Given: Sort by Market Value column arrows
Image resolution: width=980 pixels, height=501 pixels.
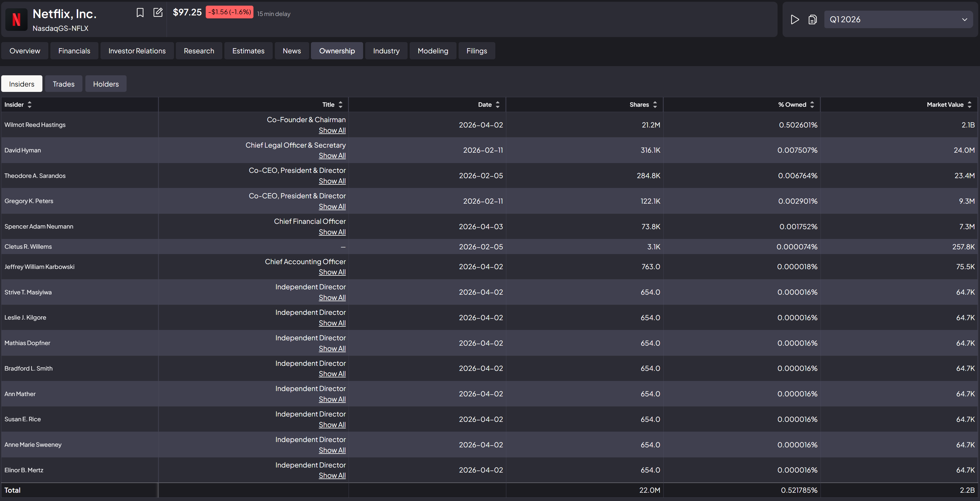Looking at the screenshot, I should [969, 105].
